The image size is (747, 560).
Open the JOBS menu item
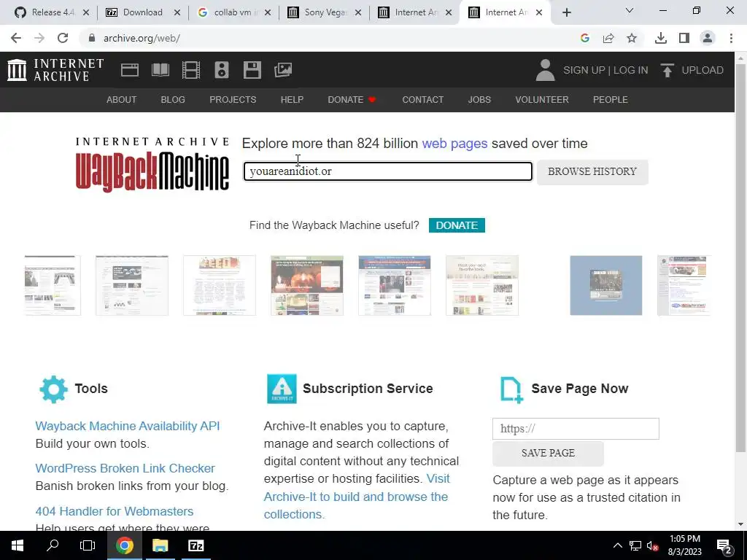click(x=479, y=99)
